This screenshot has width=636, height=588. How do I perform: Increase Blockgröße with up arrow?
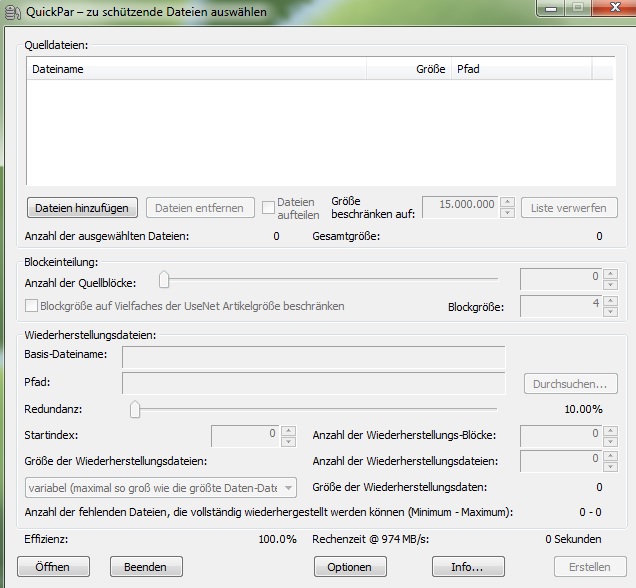coord(610,301)
